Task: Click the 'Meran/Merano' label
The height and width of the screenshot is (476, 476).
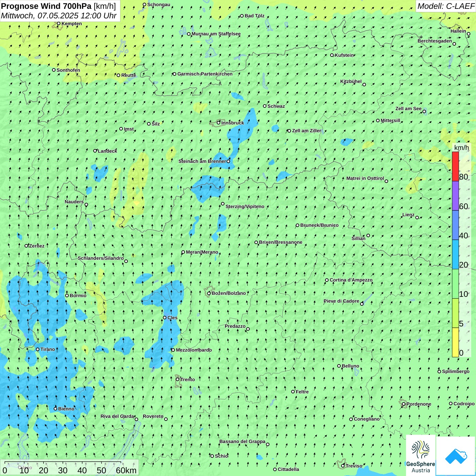Action: coord(202,252)
